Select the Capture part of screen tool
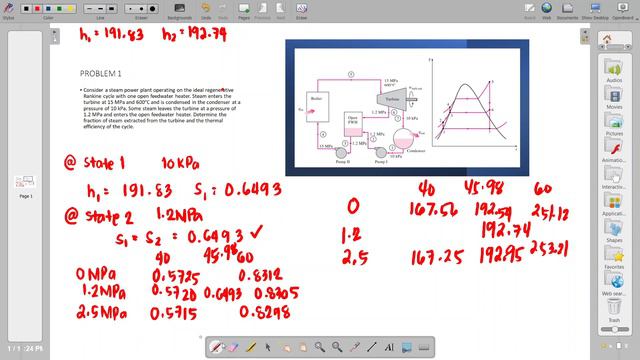Image resolution: width=640 pixels, height=360 pixels. pyautogui.click(x=407, y=347)
